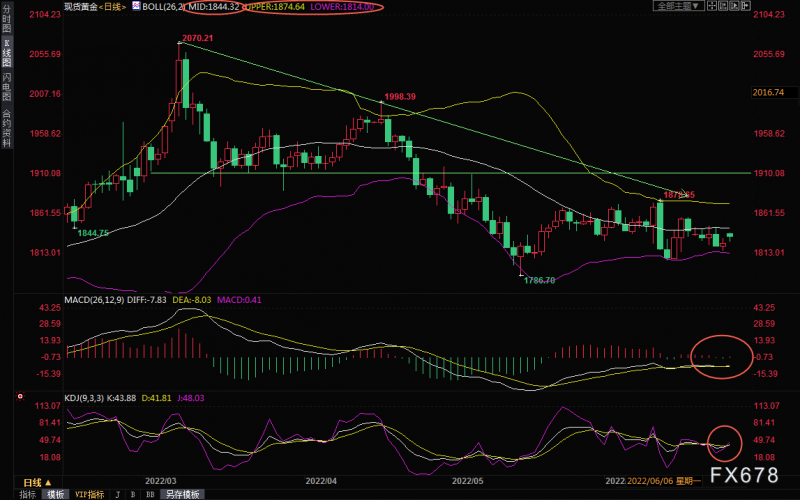Expand the 日线 period selector at bottom left

[38, 483]
